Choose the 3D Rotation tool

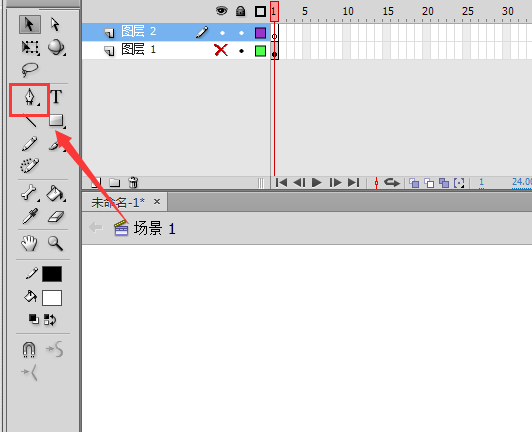pos(56,48)
